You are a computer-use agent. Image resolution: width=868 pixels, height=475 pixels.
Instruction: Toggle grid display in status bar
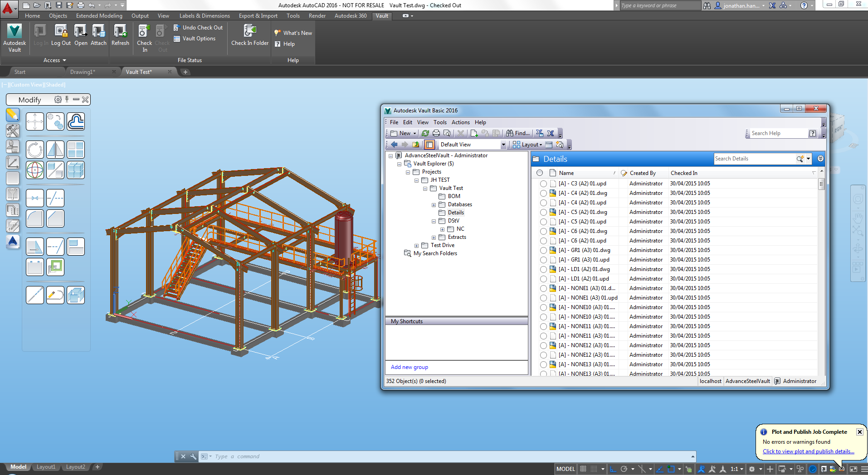pyautogui.click(x=583, y=469)
